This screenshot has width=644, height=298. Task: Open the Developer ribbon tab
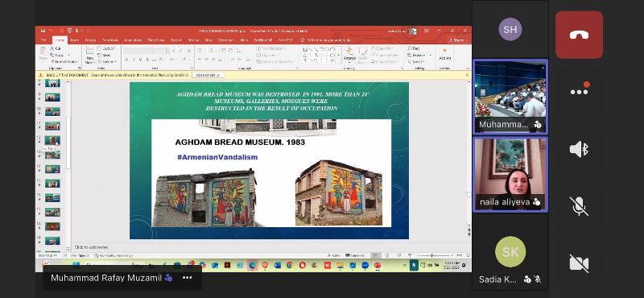226,40
